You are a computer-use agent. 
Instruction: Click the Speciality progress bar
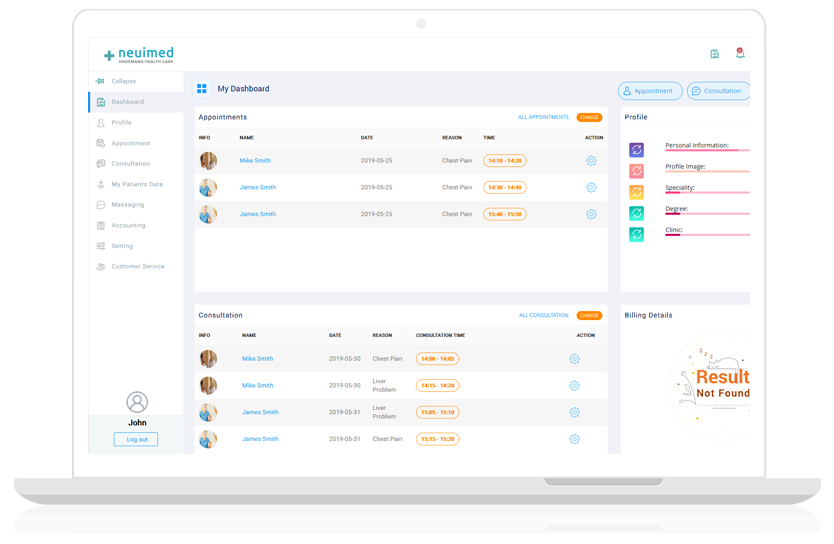(707, 193)
